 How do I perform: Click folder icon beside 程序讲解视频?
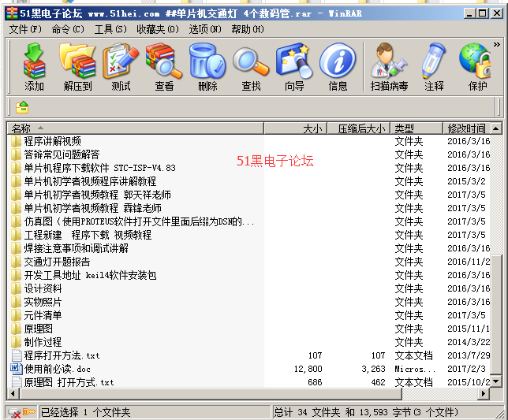[x=16, y=141]
